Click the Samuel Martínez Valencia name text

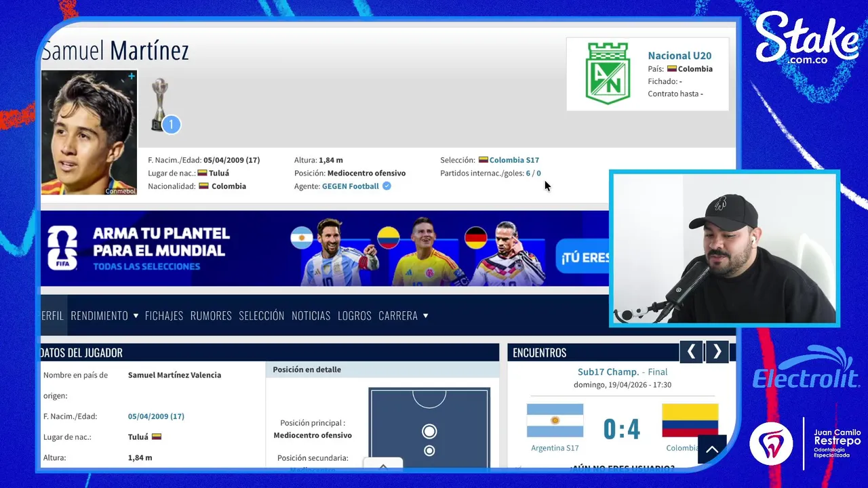174,375
